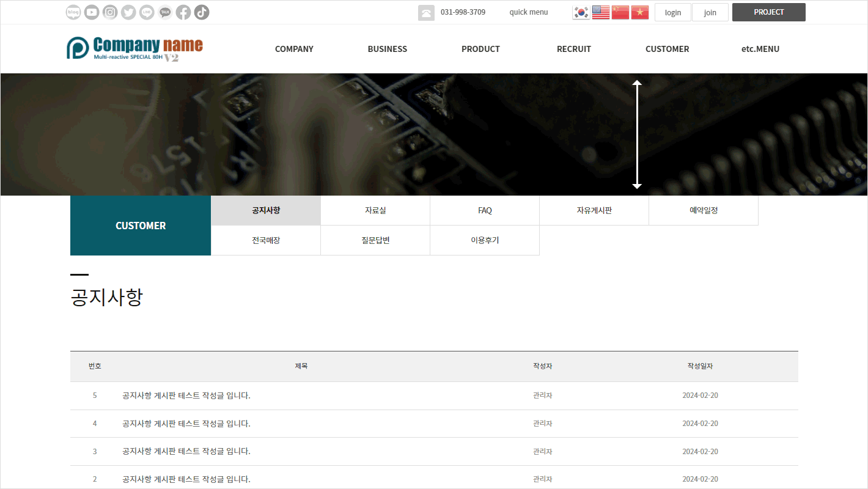
Task: Open notice post number 5 title
Action: coord(186,395)
